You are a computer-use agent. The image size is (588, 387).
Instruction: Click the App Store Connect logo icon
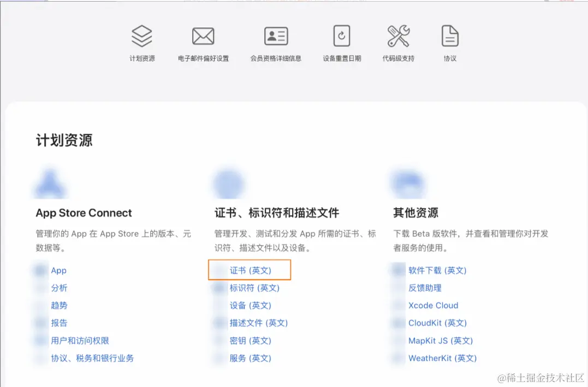coord(50,184)
